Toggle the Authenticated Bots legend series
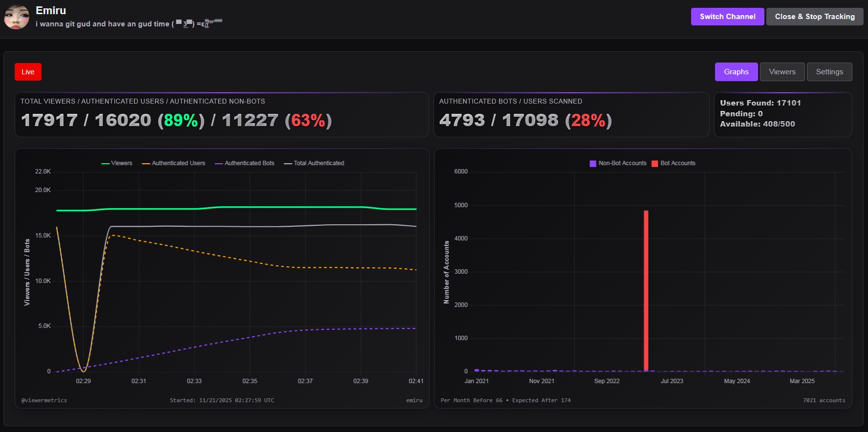The height and width of the screenshot is (432, 868). pyautogui.click(x=244, y=163)
